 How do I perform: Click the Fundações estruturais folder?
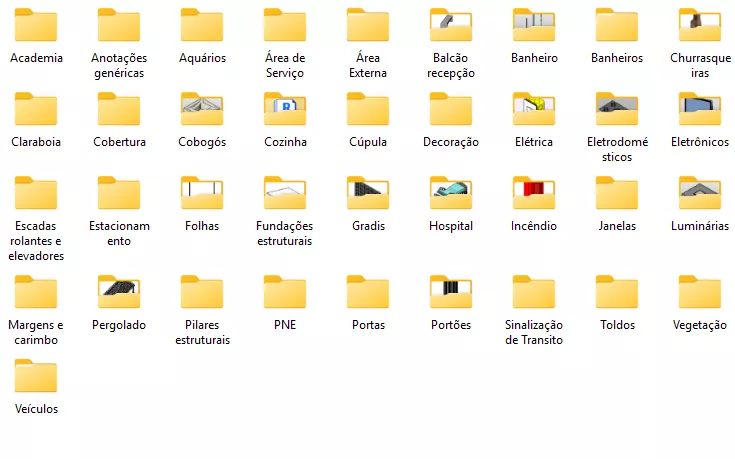(x=285, y=194)
